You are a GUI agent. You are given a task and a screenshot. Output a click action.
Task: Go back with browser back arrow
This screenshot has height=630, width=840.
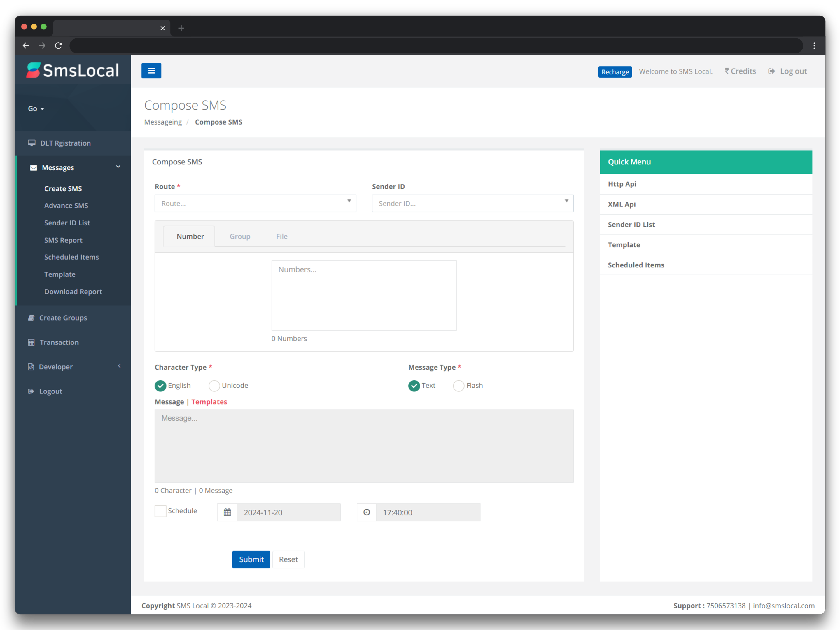coord(26,45)
